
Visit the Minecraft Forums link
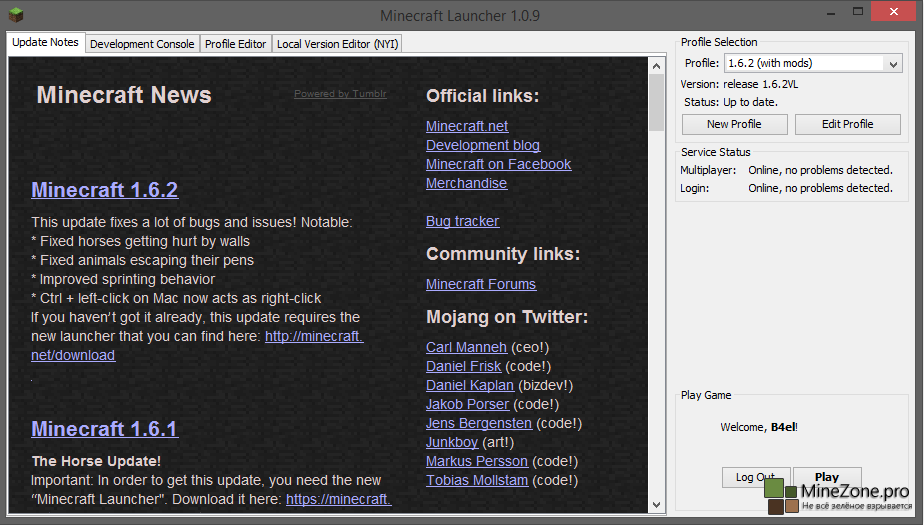pyautogui.click(x=481, y=284)
